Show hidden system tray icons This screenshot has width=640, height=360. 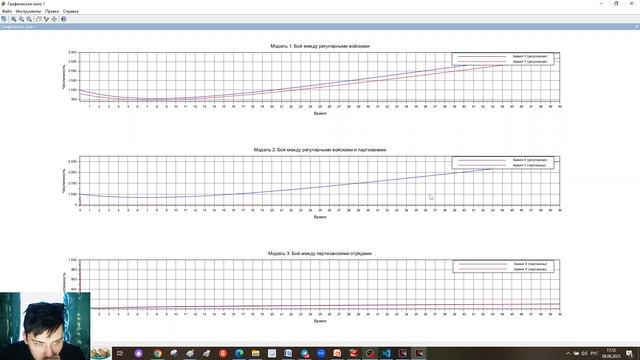[x=568, y=353]
